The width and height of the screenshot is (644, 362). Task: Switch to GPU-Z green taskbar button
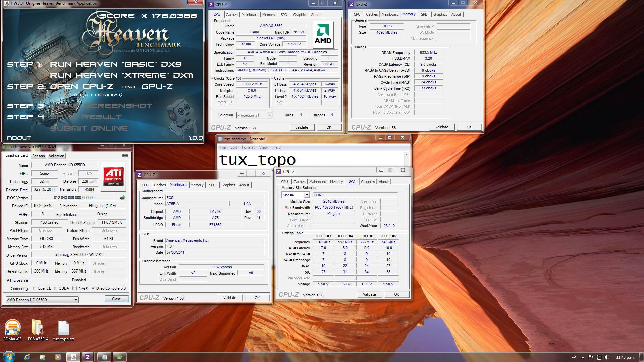coord(120,357)
